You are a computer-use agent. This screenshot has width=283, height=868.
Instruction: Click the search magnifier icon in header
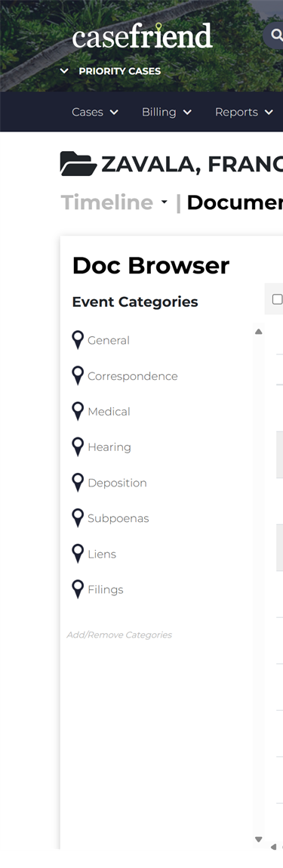coord(275,36)
